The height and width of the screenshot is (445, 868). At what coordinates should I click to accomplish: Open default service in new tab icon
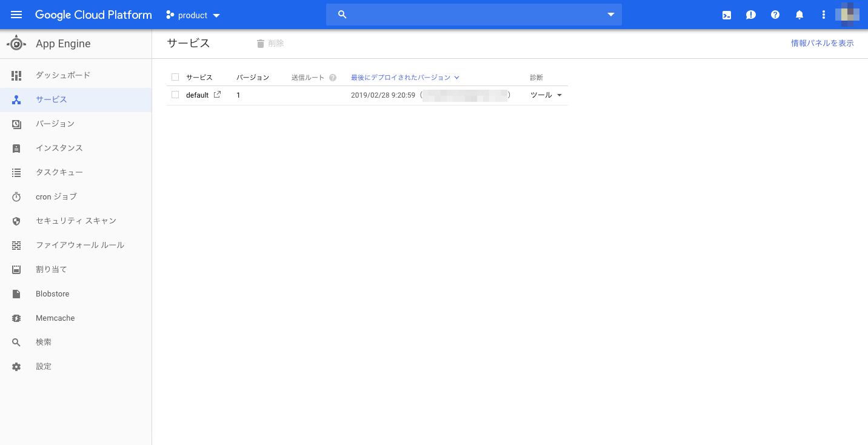217,95
